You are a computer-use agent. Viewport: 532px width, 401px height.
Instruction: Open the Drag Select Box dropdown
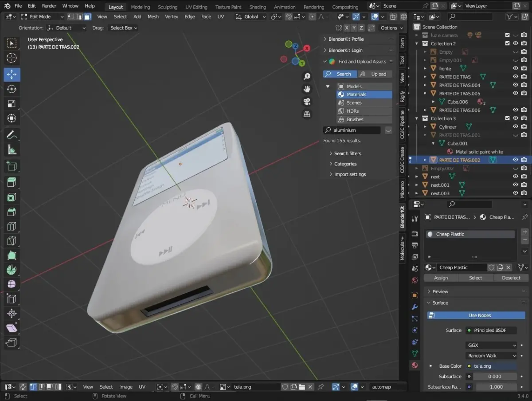(123, 28)
